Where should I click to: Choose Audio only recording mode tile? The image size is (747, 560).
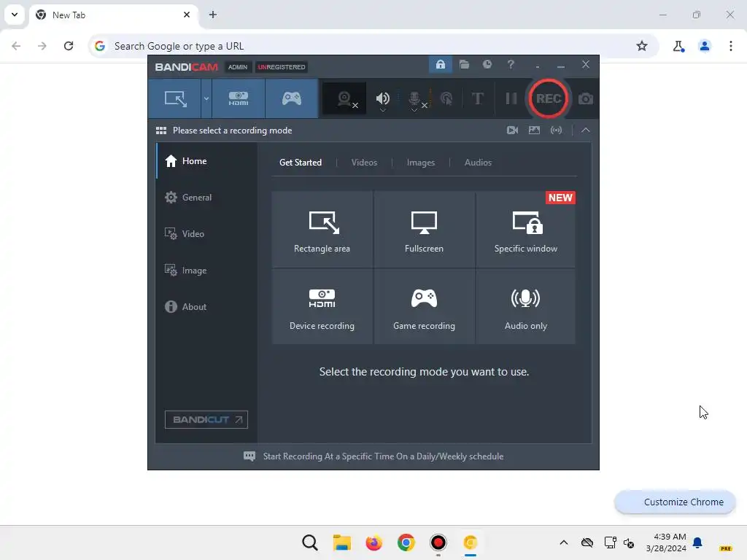[525, 307]
